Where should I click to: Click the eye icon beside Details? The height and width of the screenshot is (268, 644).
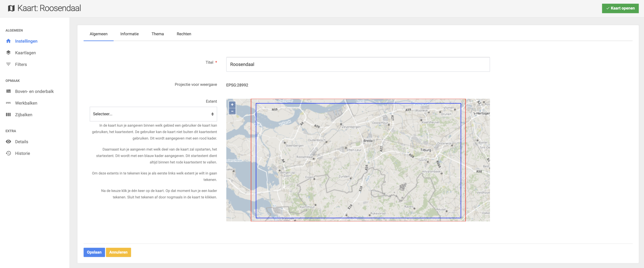pyautogui.click(x=8, y=142)
